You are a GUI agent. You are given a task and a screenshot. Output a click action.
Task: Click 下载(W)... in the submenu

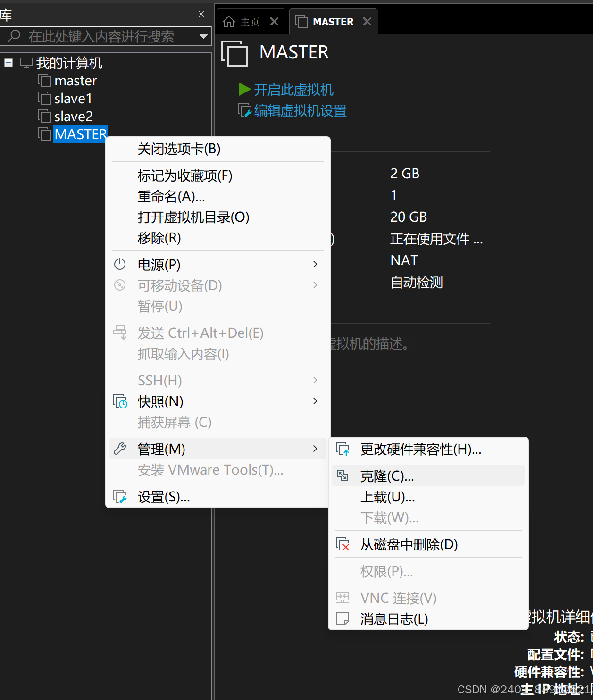tap(428, 518)
